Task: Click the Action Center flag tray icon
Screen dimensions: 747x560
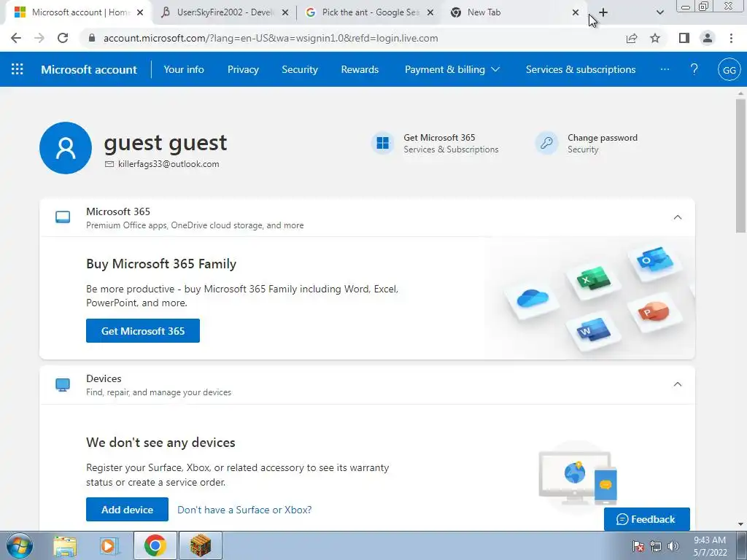Action: point(638,546)
